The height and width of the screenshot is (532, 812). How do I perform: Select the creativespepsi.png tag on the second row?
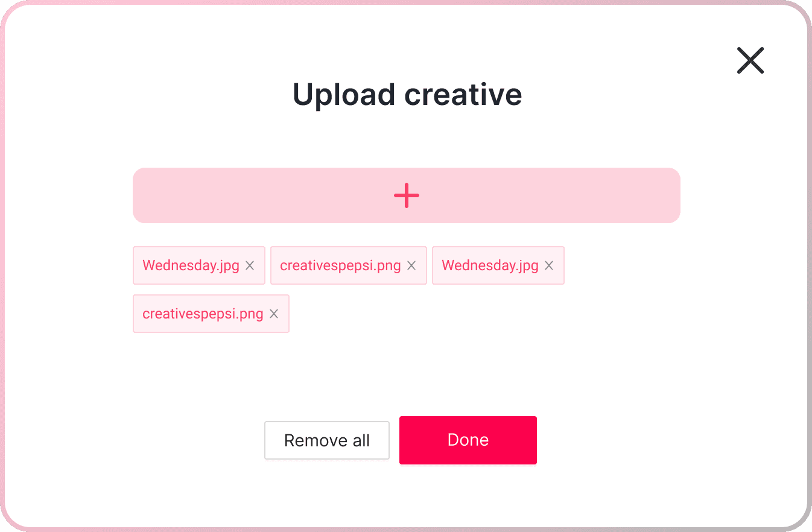[203, 314]
